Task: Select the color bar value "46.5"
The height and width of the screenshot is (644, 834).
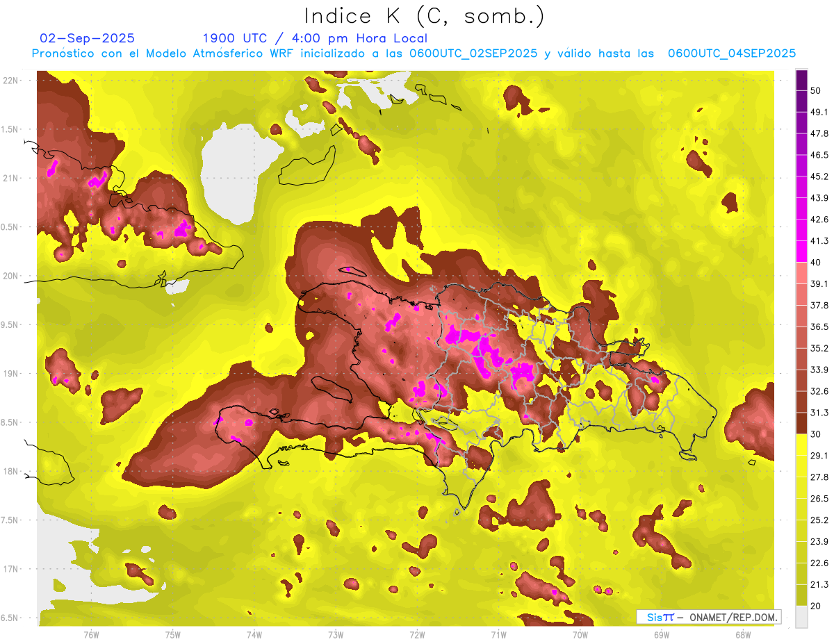Action: pos(819,155)
